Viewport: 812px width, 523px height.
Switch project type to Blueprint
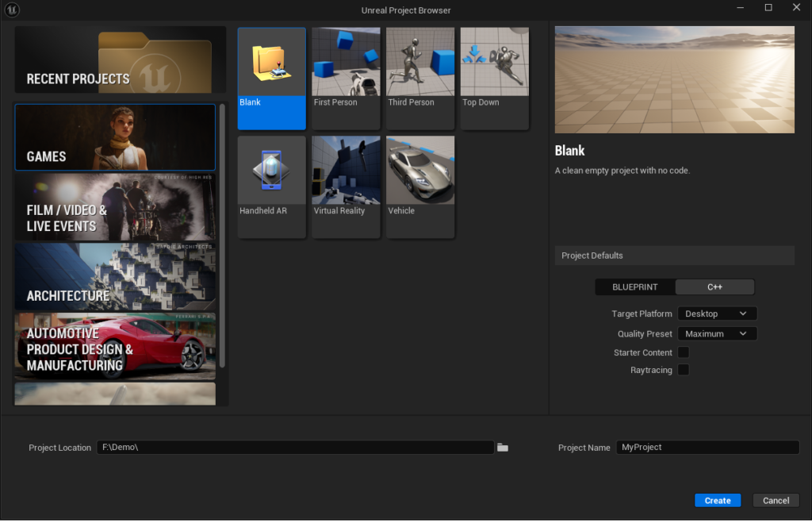pos(636,286)
